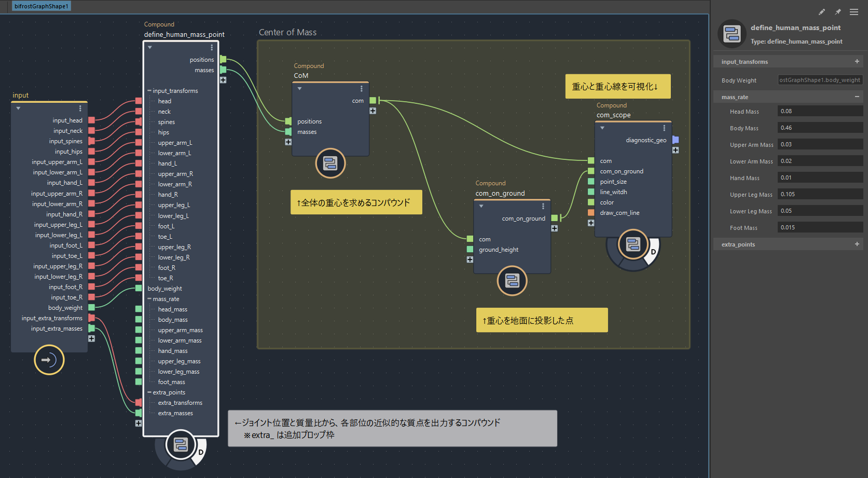
Task: Open the three-dot options on input node
Action: [80, 108]
